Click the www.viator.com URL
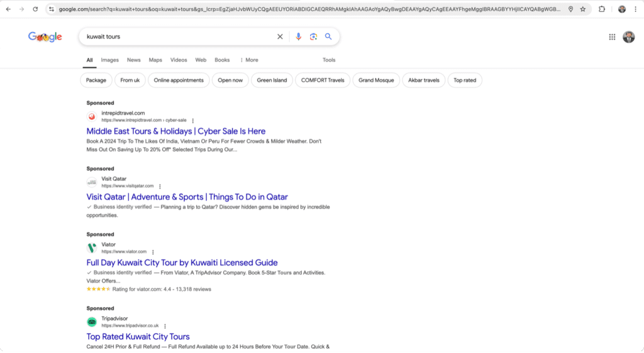The image size is (644, 353). (x=124, y=252)
